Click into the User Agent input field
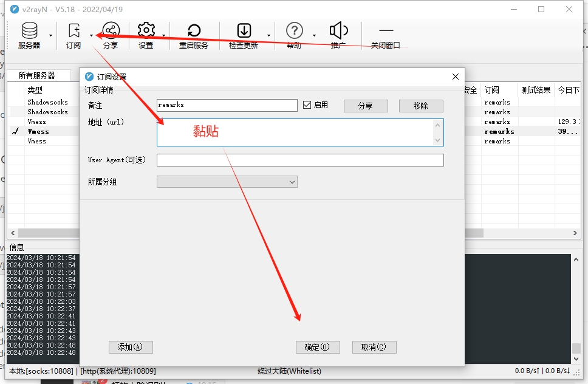Viewport: 588px width, 384px height. (x=300, y=160)
